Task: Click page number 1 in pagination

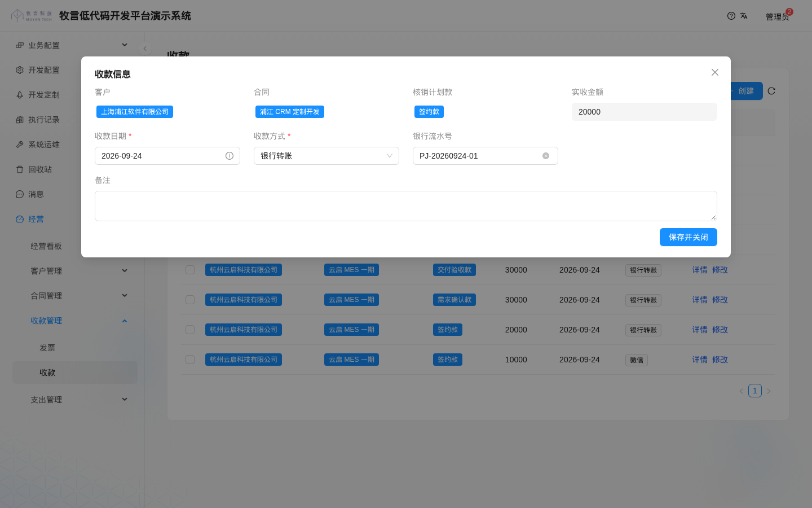Action: click(x=755, y=391)
